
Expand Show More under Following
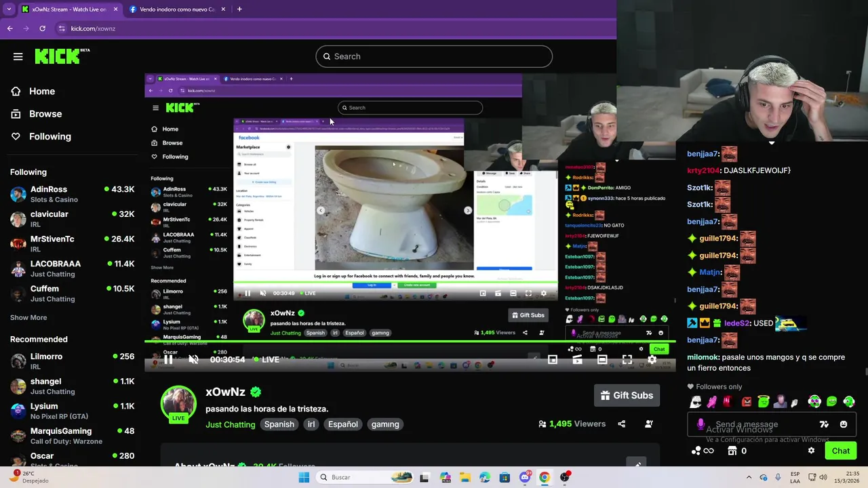coord(28,317)
